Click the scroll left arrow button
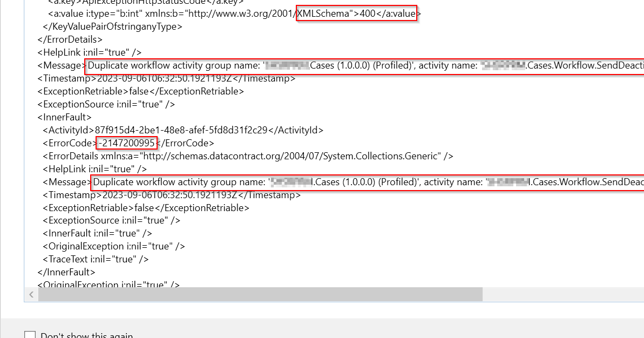This screenshot has width=644, height=338. 31,294
